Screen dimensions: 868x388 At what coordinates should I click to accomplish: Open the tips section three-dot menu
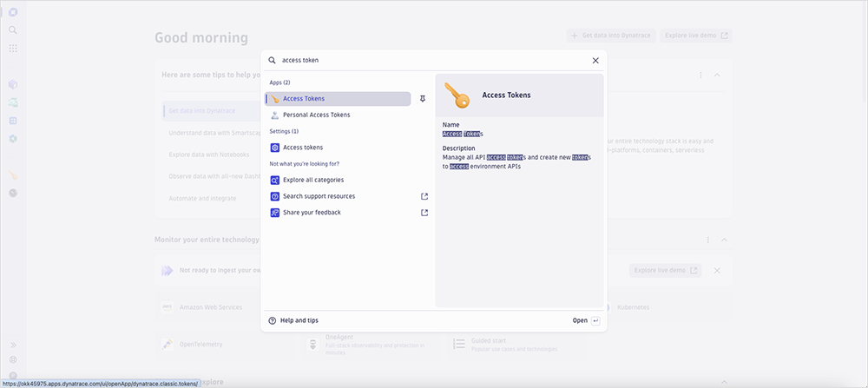click(700, 75)
